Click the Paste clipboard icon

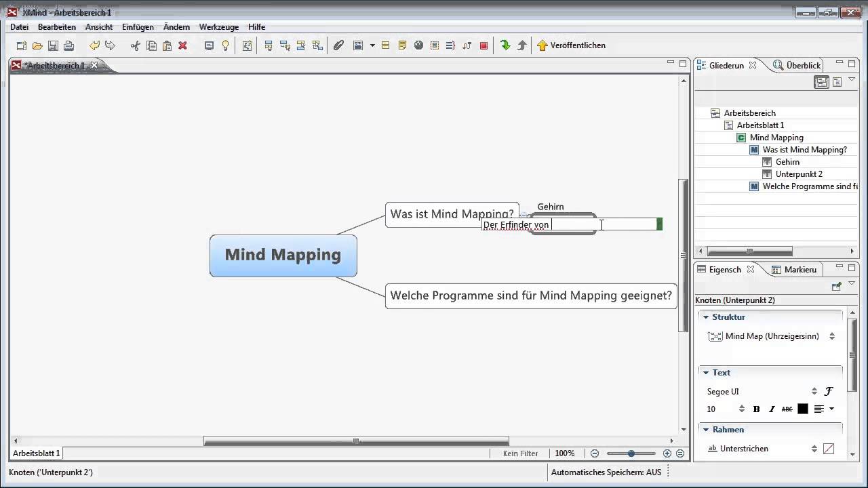(x=167, y=45)
